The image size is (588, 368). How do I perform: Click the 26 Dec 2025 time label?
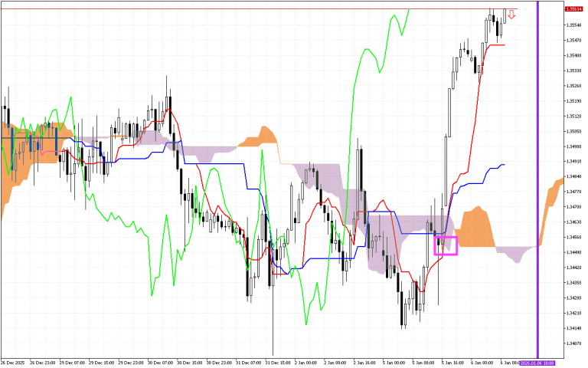pos(12,363)
